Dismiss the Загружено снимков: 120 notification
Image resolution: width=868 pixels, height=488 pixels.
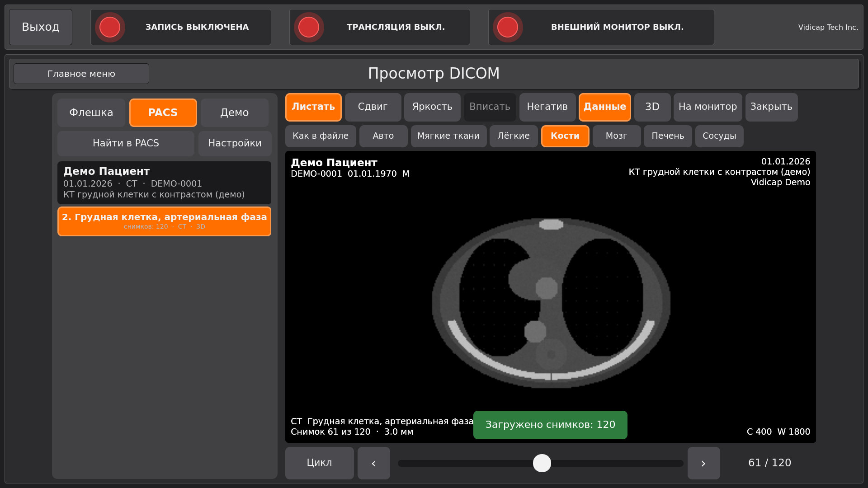click(550, 425)
